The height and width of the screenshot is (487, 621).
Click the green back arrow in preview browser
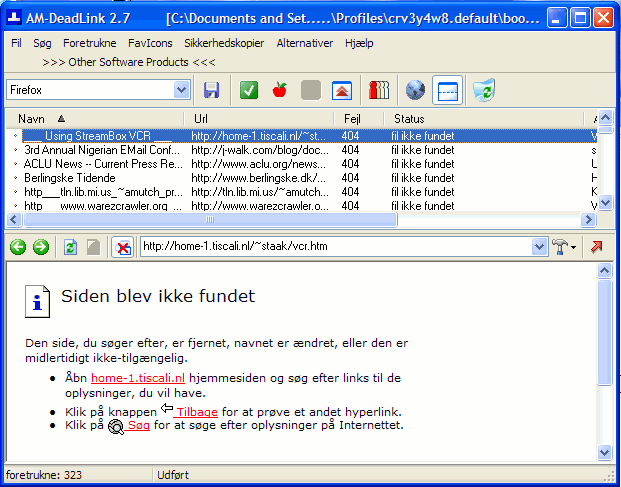18,247
